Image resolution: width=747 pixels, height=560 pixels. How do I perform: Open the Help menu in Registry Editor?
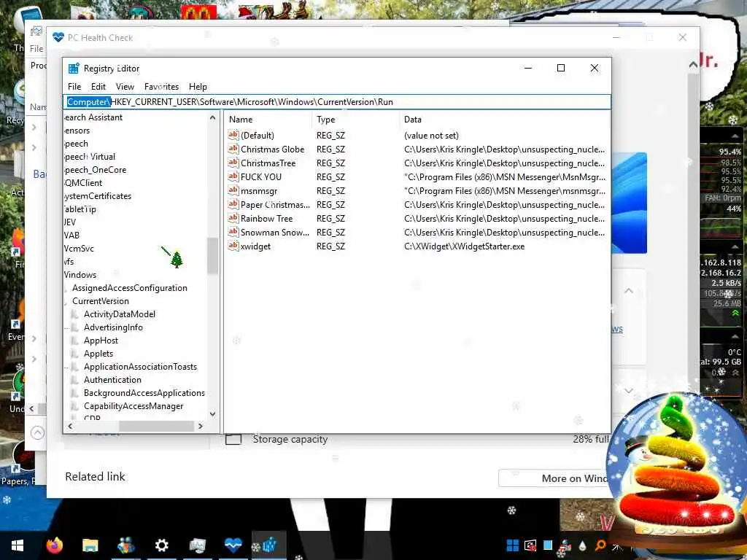pyautogui.click(x=198, y=87)
